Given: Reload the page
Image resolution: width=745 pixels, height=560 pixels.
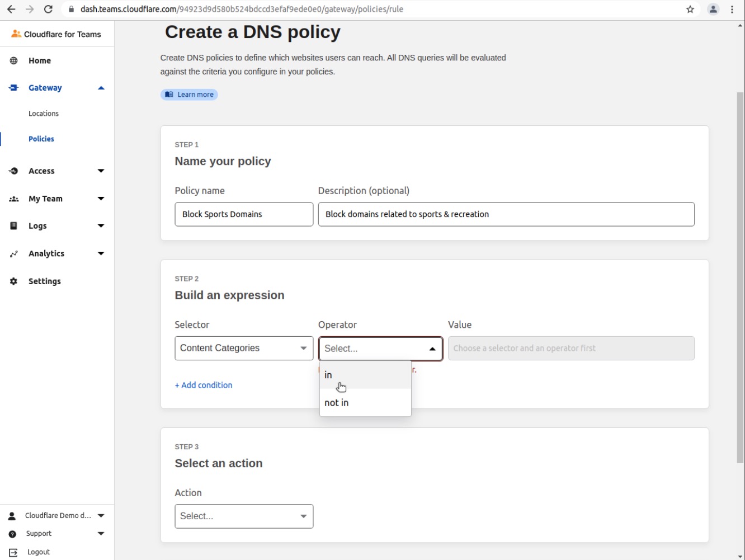Looking at the screenshot, I should (x=48, y=9).
